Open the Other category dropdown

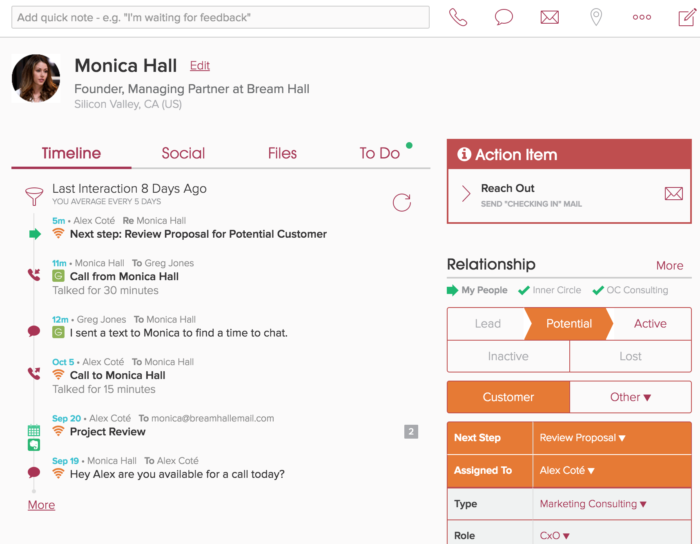point(630,397)
